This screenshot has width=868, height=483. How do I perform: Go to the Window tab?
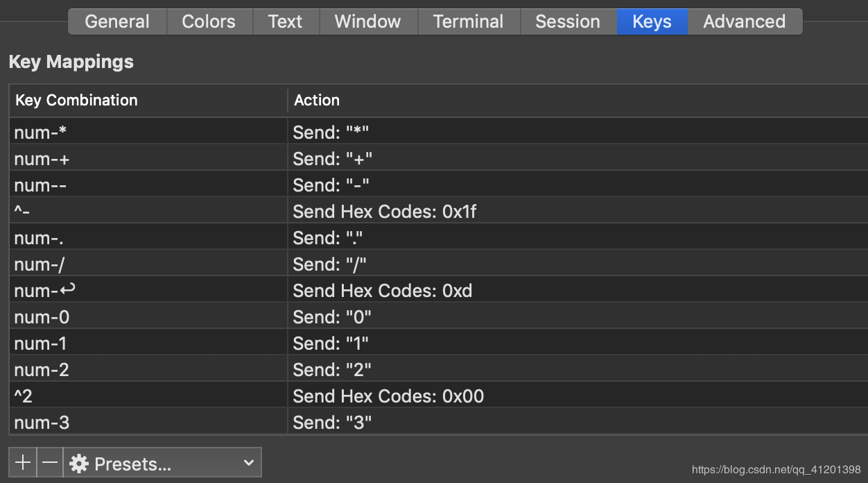[367, 22]
